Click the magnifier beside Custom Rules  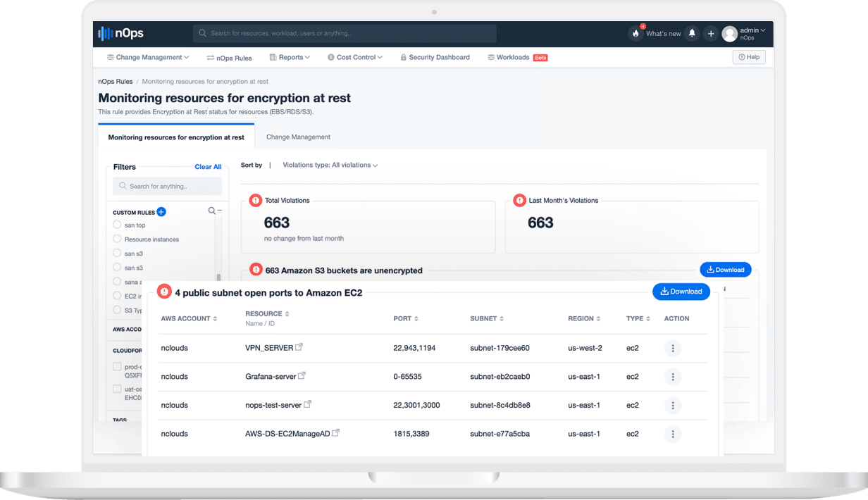click(211, 211)
